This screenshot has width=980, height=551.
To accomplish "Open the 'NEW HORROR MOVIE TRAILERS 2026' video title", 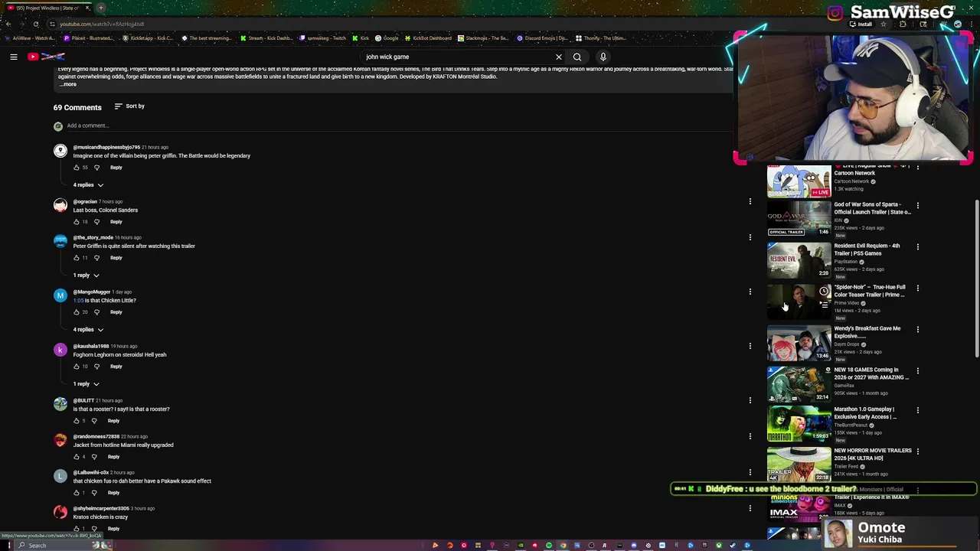I will coord(873,455).
